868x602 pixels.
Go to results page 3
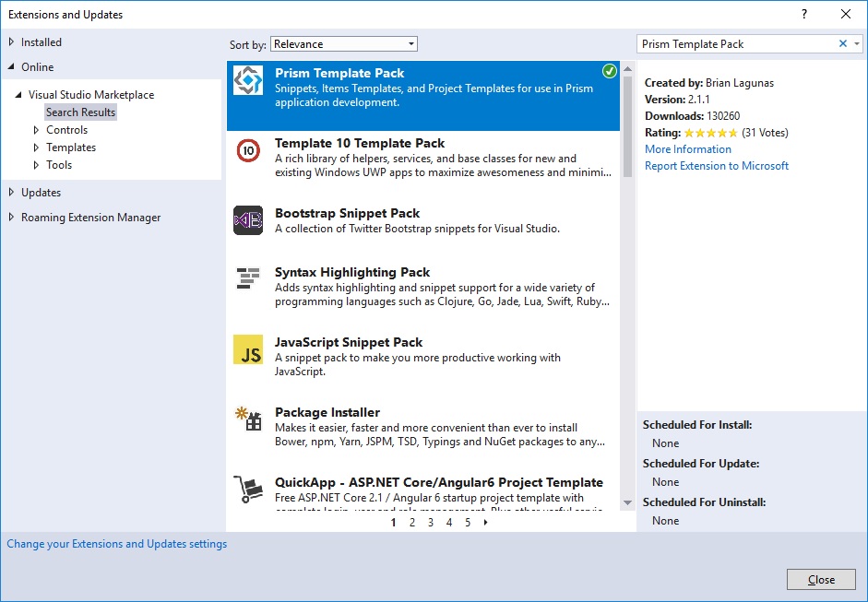pos(431,523)
